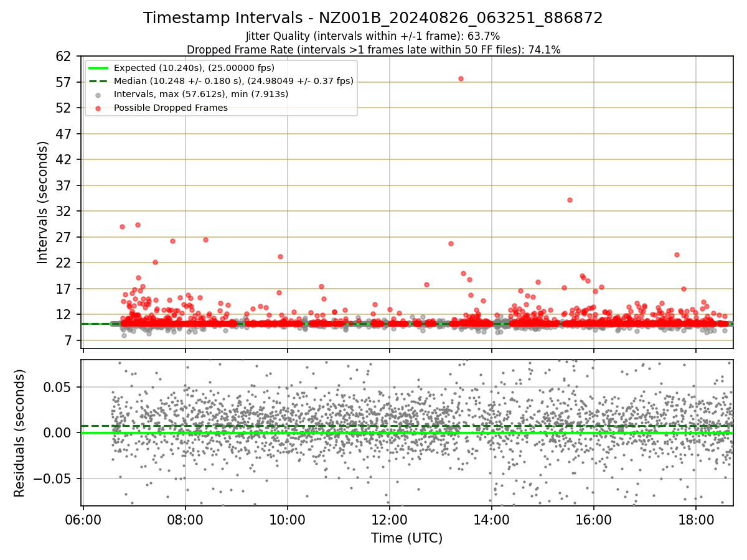
Task: Click the 'Residuals (seconds)' y-axis label
Action: click(20, 433)
